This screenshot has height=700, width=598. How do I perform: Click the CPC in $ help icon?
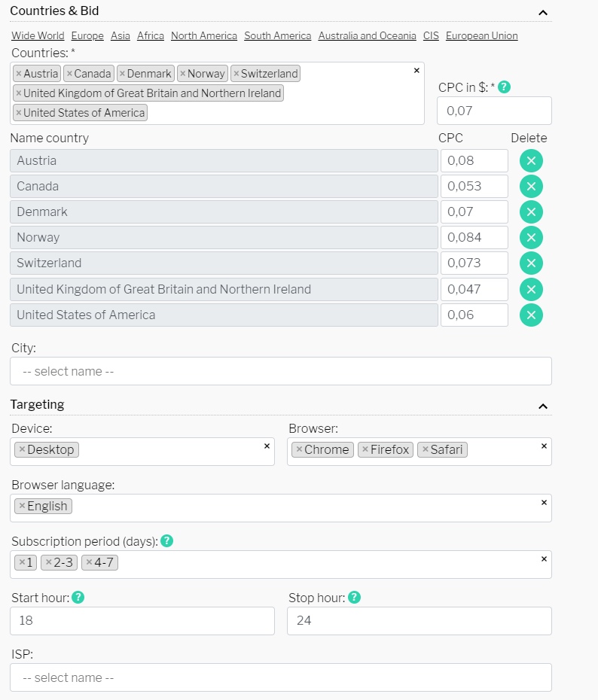504,87
